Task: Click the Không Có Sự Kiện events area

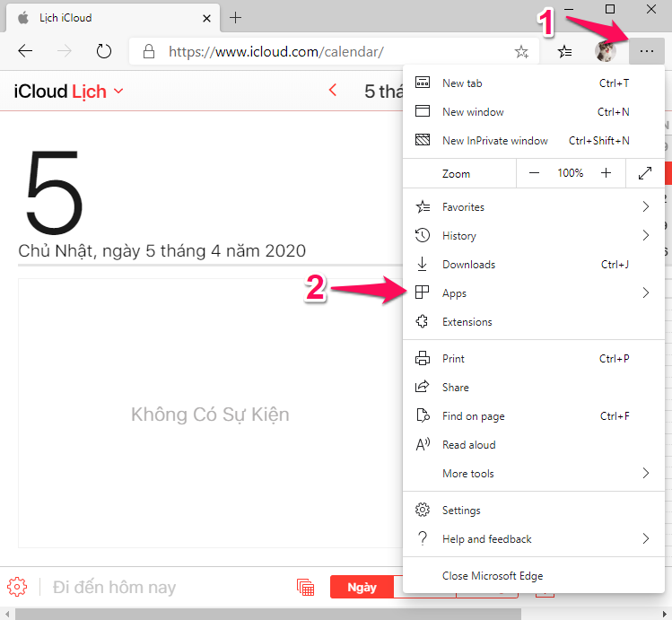Action: (210, 415)
